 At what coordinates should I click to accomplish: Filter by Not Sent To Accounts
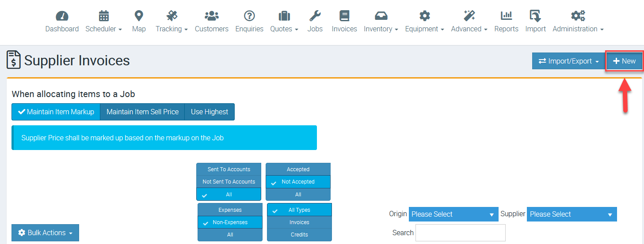click(x=229, y=182)
